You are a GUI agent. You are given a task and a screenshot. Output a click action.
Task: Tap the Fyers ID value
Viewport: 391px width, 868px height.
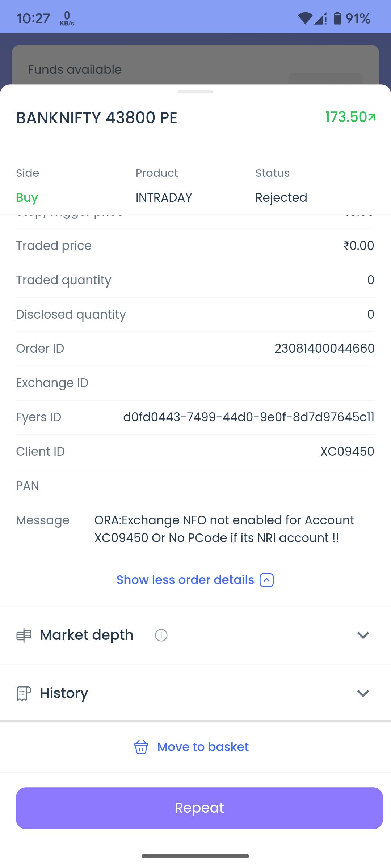(x=249, y=417)
